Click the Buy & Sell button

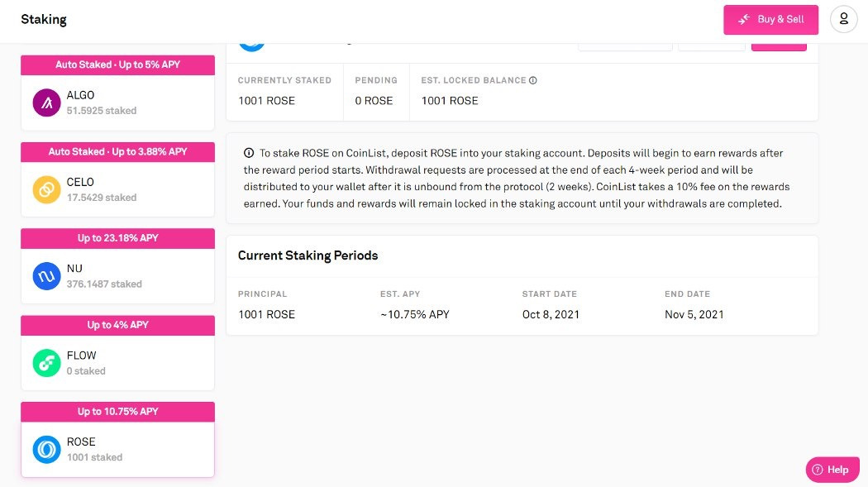coord(770,19)
